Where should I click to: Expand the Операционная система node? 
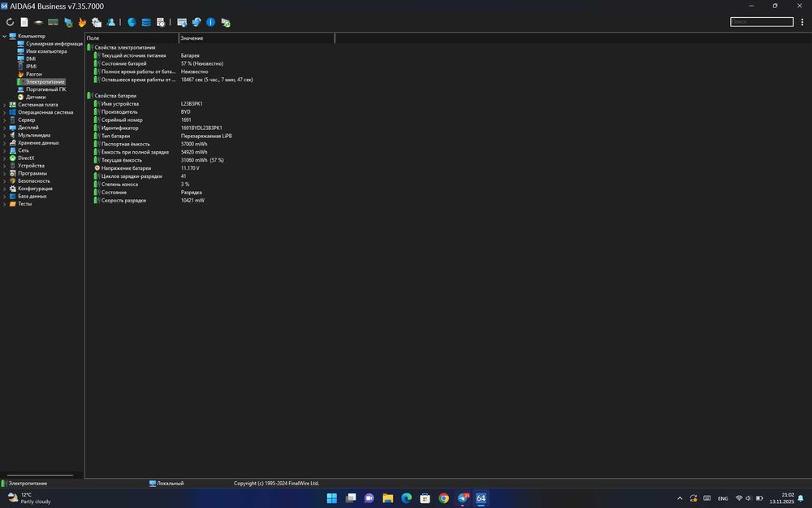pyautogui.click(x=5, y=112)
